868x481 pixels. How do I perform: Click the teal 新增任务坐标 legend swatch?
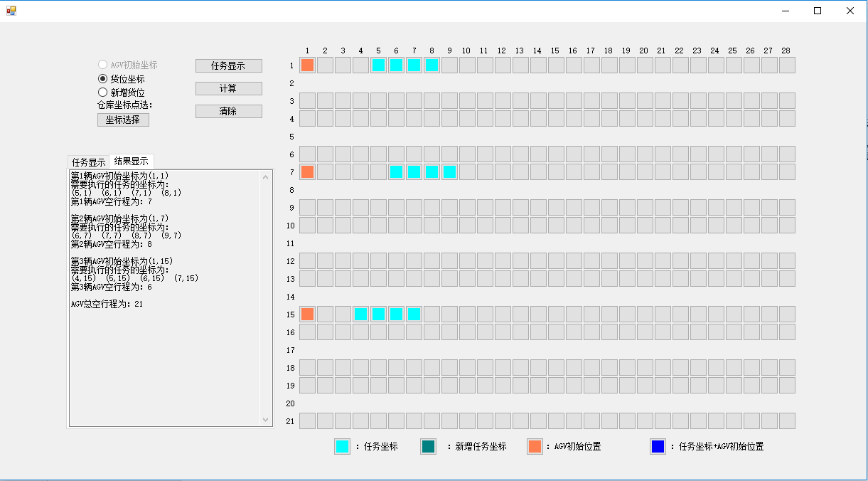pyautogui.click(x=428, y=446)
